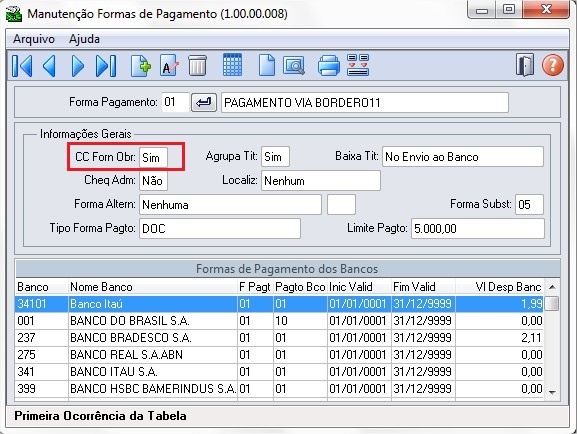577x434 pixels.
Task: Click the 2,11 expense value cell
Action: click(x=499, y=338)
